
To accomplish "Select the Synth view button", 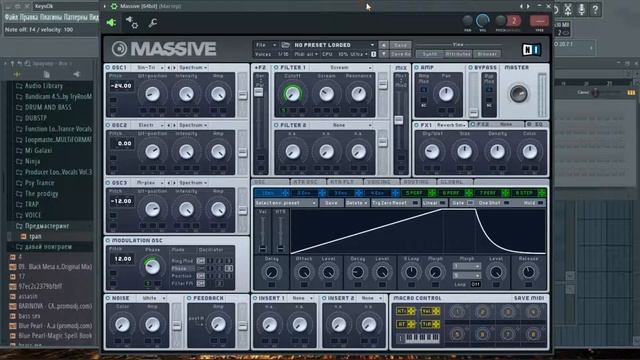I will (x=429, y=54).
